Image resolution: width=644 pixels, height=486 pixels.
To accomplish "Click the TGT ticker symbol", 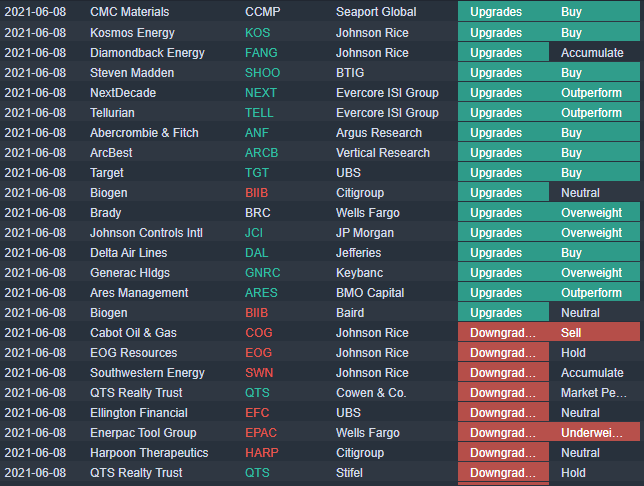I will point(257,173).
